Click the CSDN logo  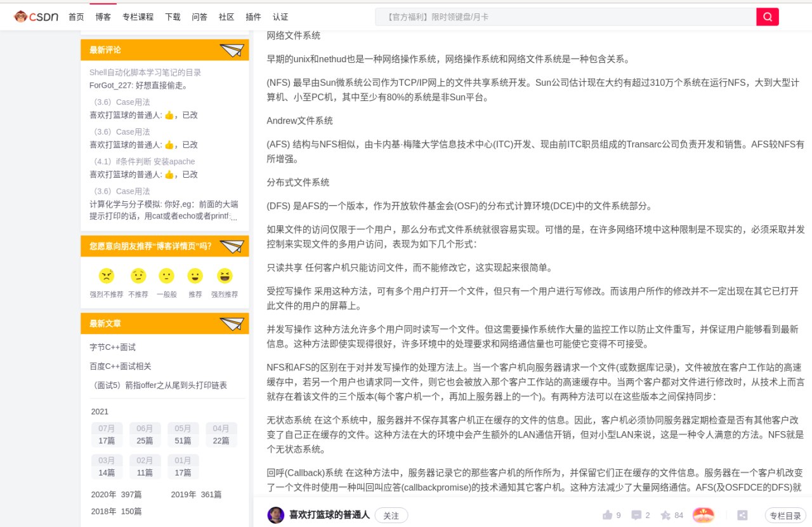pos(36,17)
